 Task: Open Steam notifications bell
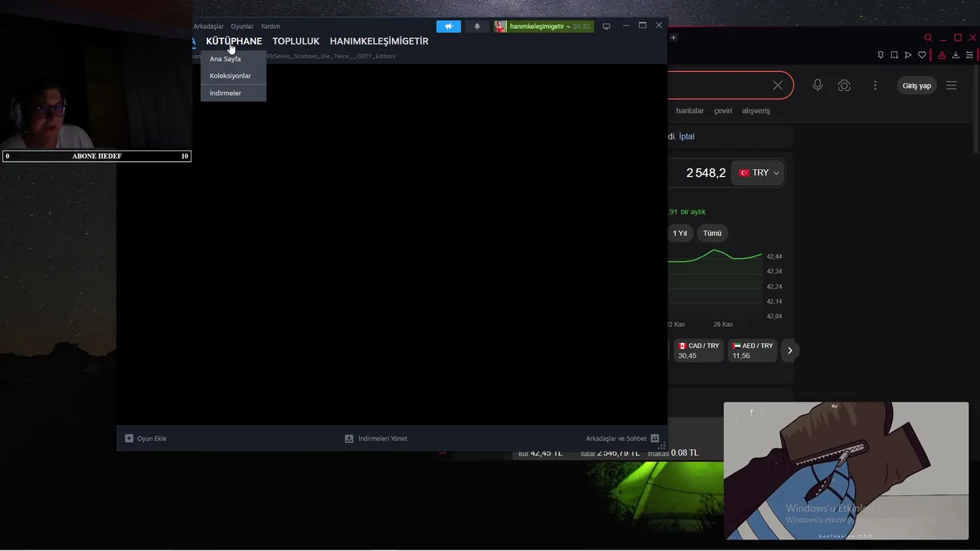pyautogui.click(x=477, y=26)
